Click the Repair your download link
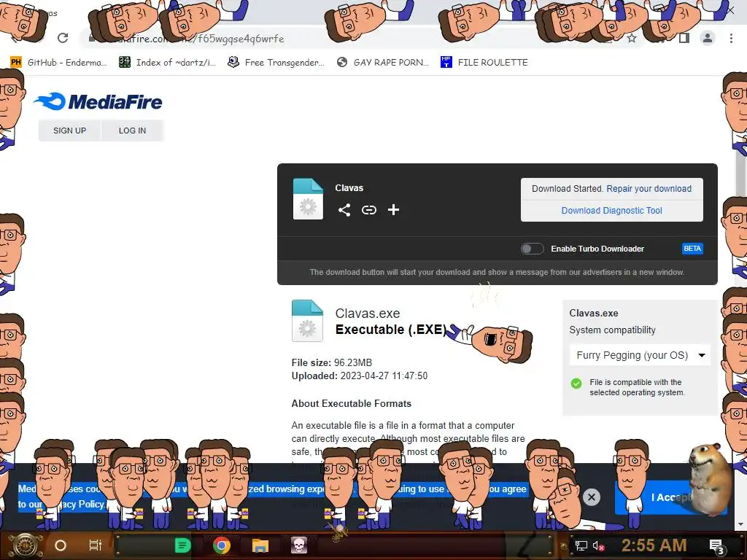This screenshot has width=747, height=560. [649, 189]
